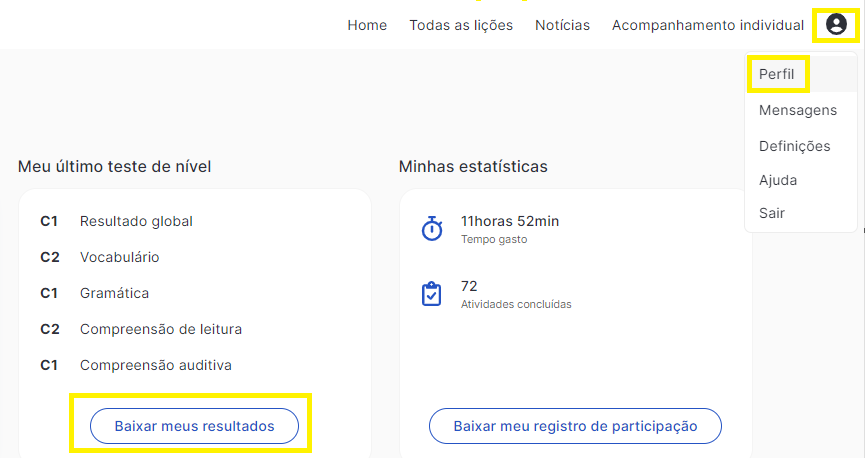Open Todas as lições page
Screen dimensions: 865x458
pos(461,25)
